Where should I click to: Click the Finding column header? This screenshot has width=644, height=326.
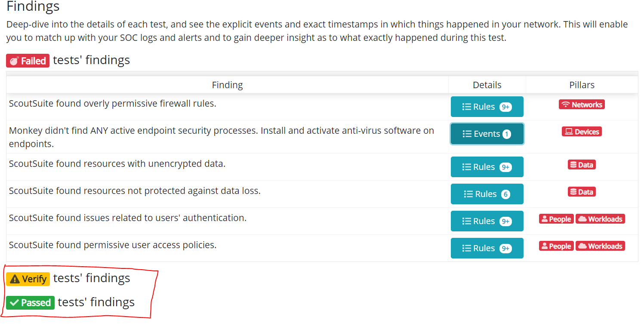click(227, 85)
